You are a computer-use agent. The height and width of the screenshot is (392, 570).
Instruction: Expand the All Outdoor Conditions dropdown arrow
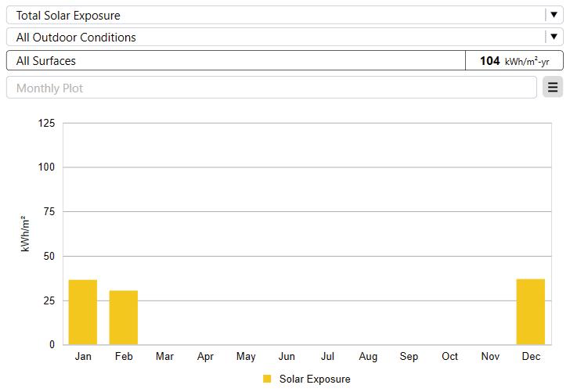click(x=554, y=37)
